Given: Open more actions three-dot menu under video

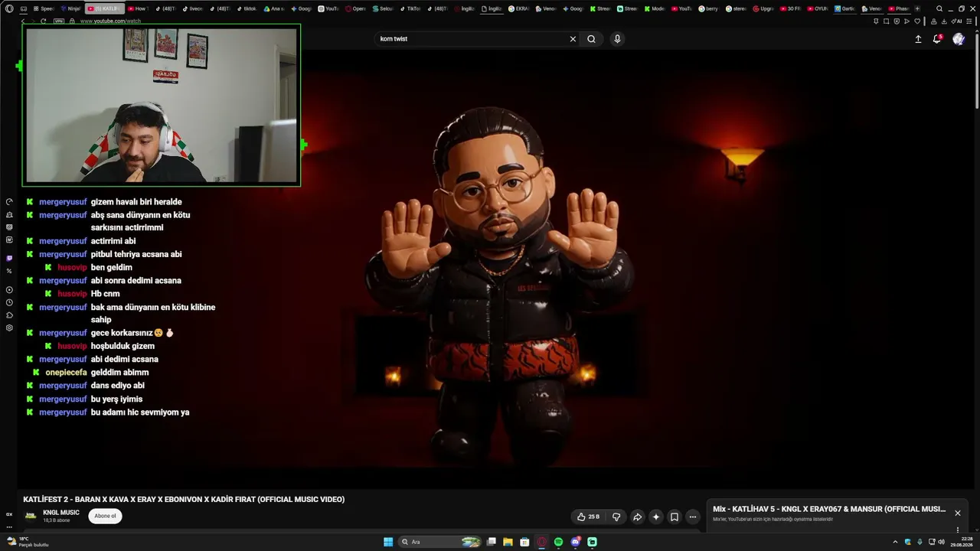Looking at the screenshot, I should (693, 517).
